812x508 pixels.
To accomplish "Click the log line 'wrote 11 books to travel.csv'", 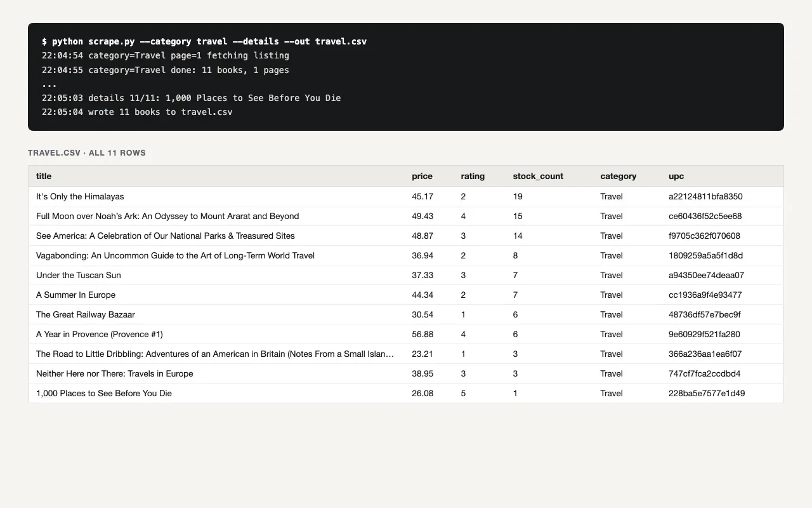I will 137,112.
